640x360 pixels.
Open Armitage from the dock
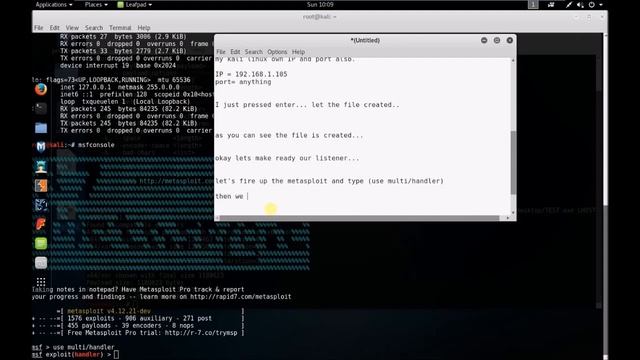point(41,167)
